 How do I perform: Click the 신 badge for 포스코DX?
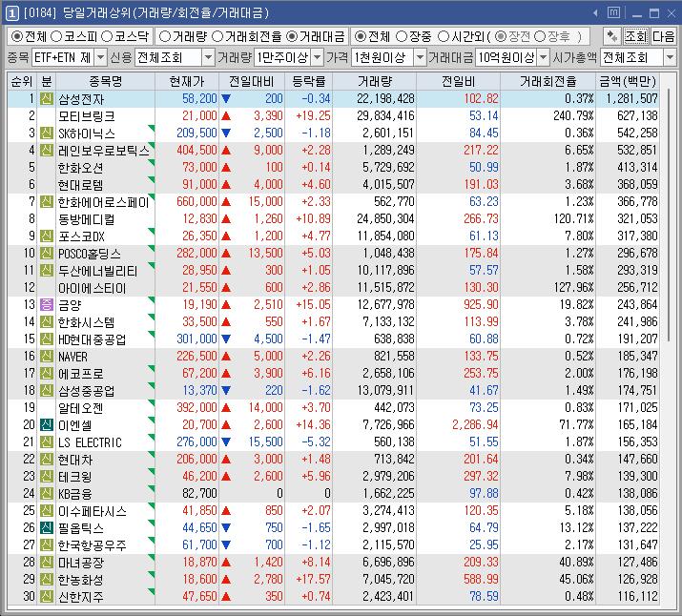pos(47,236)
